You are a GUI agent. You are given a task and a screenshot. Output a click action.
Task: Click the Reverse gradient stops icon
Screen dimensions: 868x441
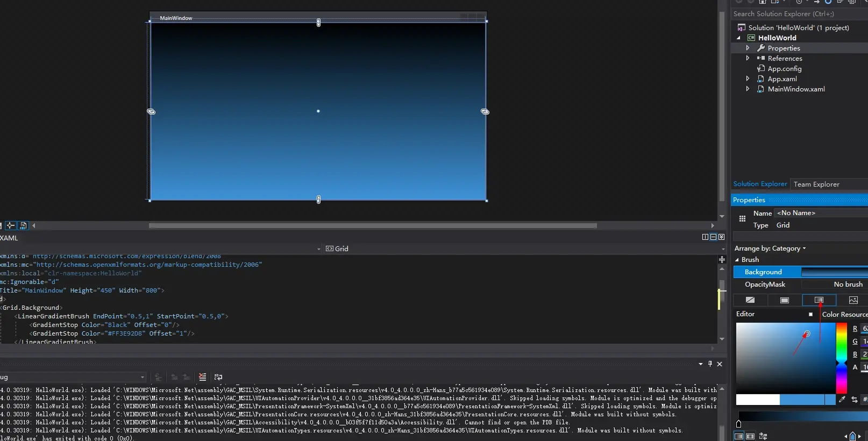pos(763,436)
